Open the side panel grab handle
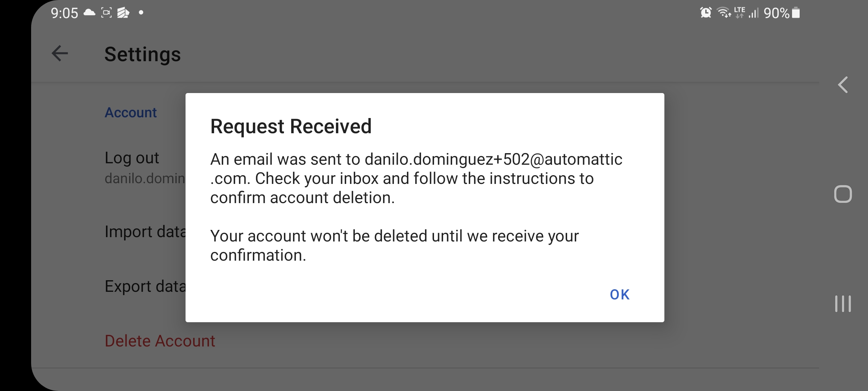868x391 pixels. (x=843, y=303)
